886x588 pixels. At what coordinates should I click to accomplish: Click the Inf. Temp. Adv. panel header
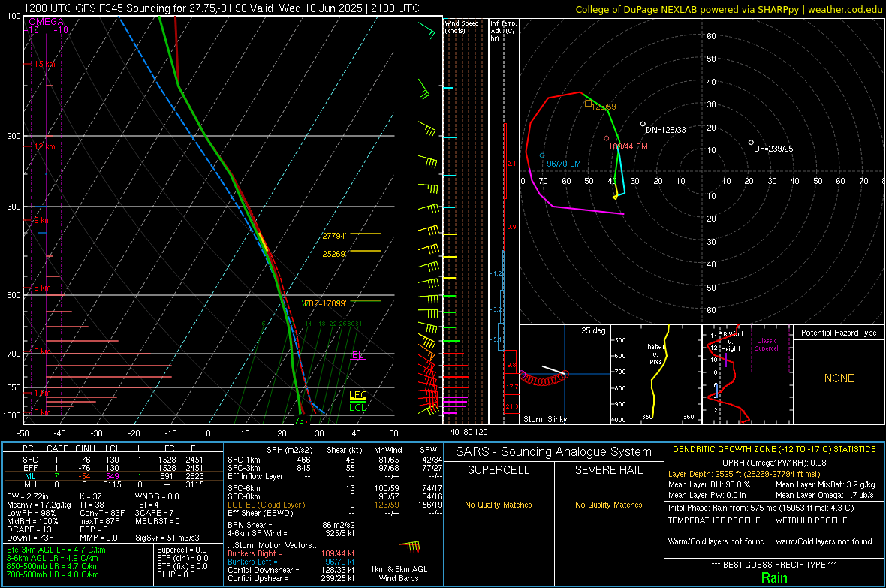504,31
